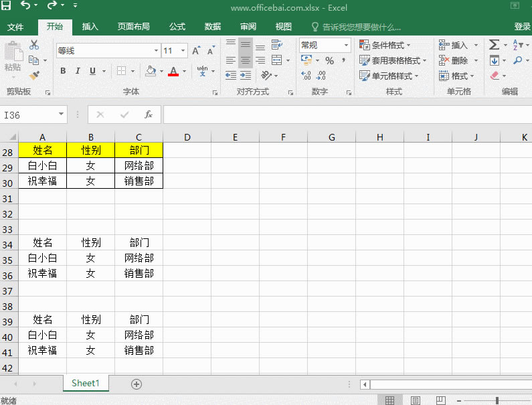Open the font name dropdown showing 等线
Image resolution: width=532 pixels, height=405 pixels.
click(x=107, y=51)
